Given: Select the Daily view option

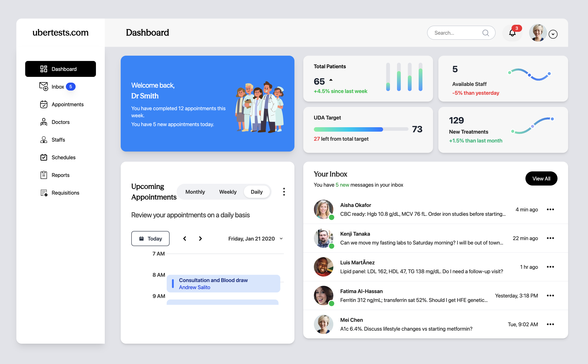Looking at the screenshot, I should pos(257,192).
